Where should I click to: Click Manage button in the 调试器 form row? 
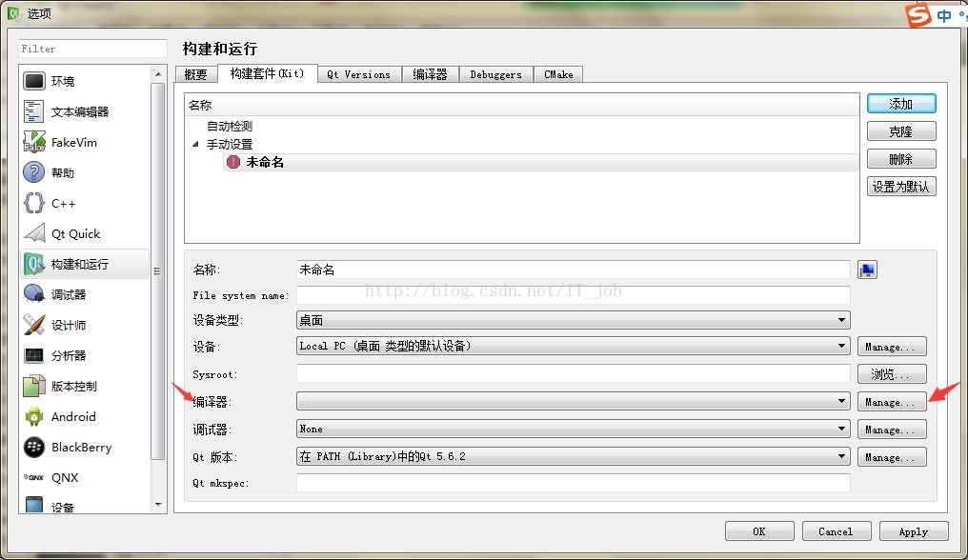click(x=892, y=430)
